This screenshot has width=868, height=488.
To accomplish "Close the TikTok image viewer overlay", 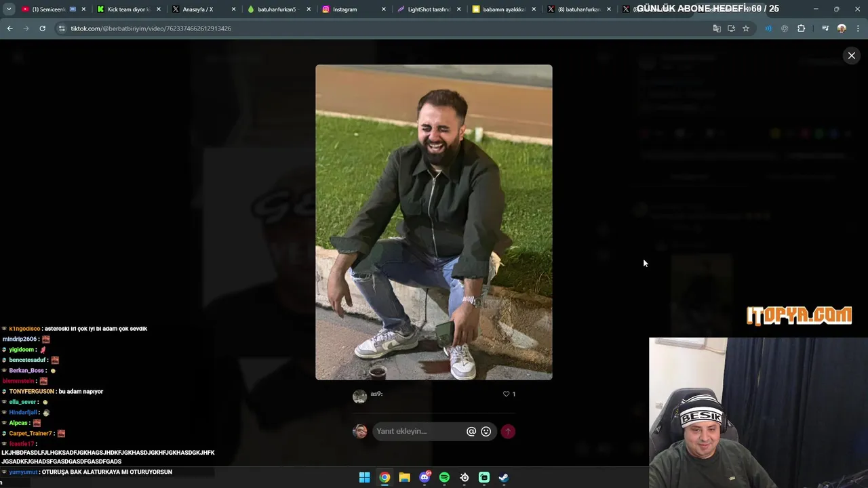I will click(x=852, y=56).
